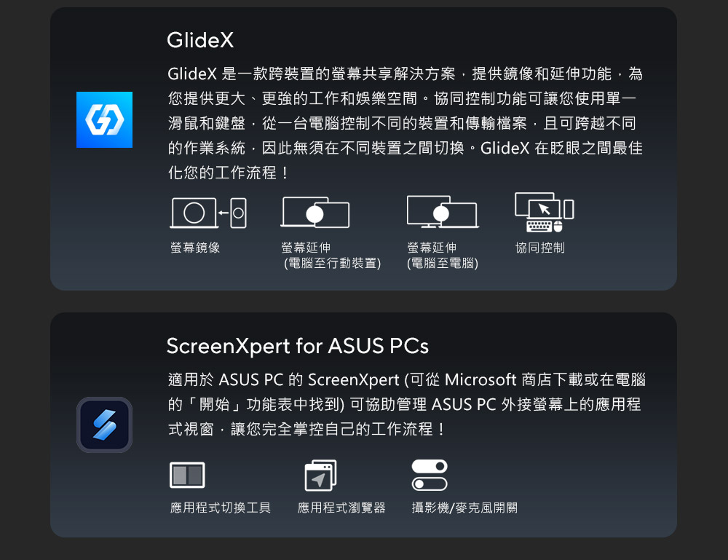This screenshot has width=728, height=560.
Task: Click the 應用程式瀏覽器 label
Action: (341, 508)
